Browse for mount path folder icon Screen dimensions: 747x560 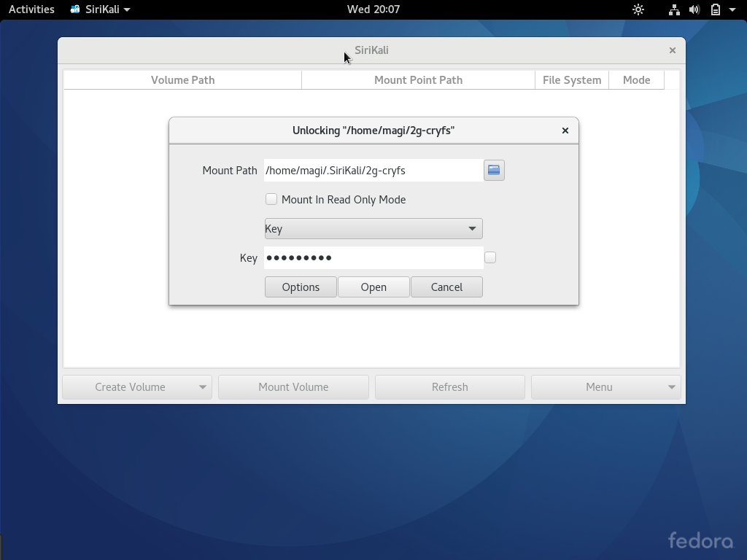(494, 171)
